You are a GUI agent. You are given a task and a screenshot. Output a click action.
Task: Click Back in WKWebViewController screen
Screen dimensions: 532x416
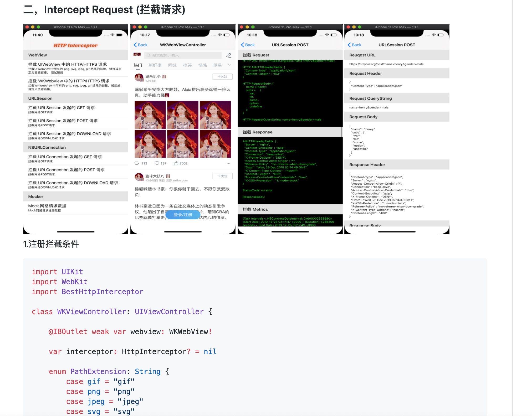141,45
